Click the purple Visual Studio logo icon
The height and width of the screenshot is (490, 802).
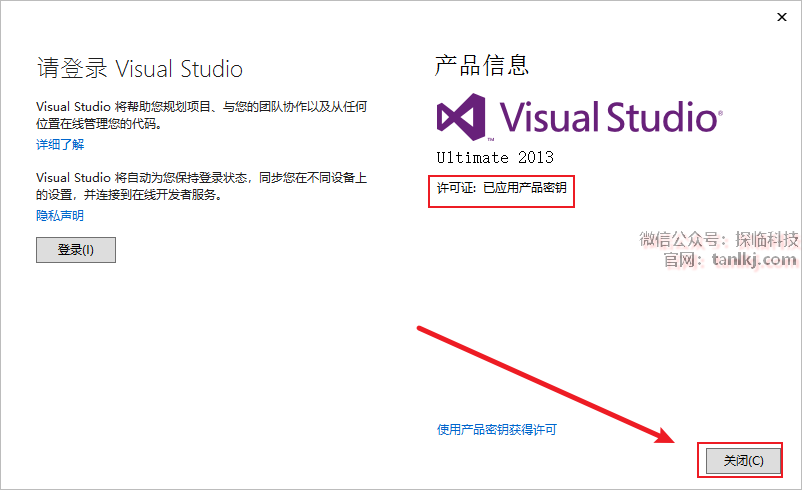[461, 117]
